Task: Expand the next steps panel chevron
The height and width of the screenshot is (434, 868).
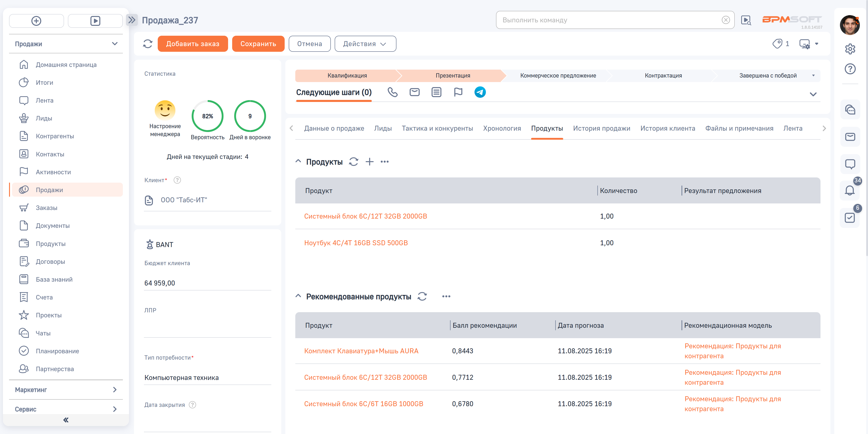Action: (813, 94)
